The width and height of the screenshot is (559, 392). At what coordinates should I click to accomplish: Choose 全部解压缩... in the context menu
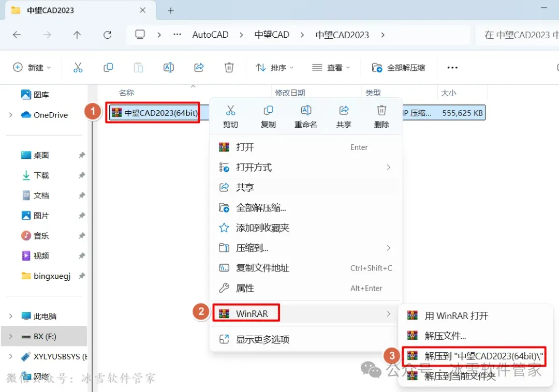click(305, 207)
